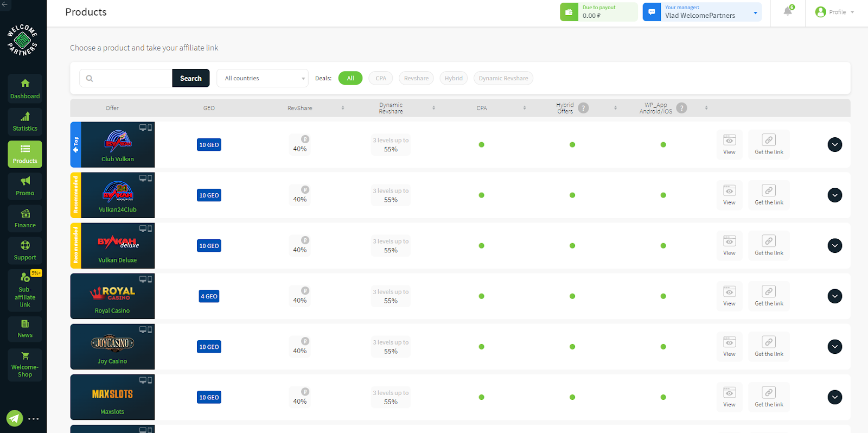Go to the Promo section
The height and width of the screenshot is (433, 868).
pyautogui.click(x=25, y=186)
